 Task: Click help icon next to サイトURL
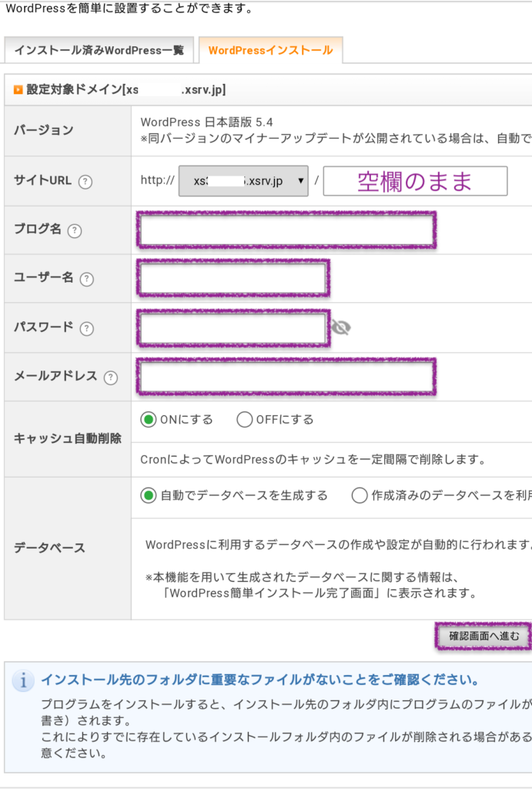click(85, 182)
